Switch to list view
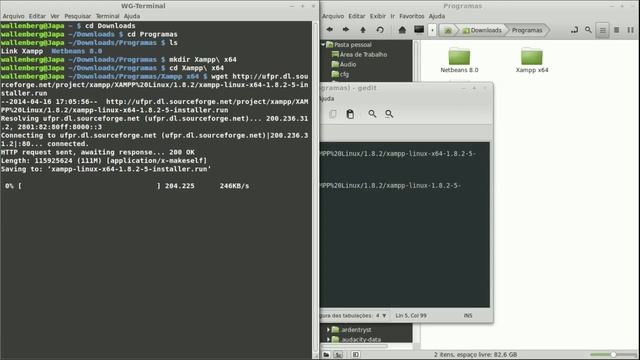The height and width of the screenshot is (360, 640). pyautogui.click(x=617, y=30)
